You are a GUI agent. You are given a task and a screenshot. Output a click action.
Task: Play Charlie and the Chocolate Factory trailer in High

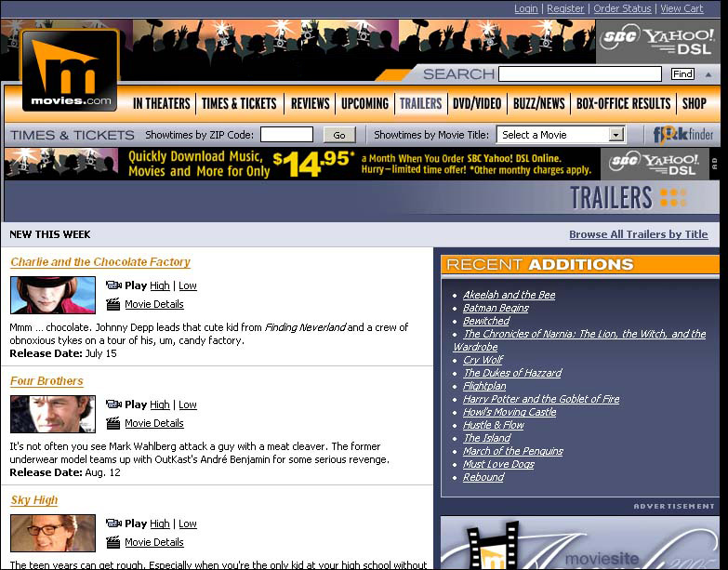(160, 285)
